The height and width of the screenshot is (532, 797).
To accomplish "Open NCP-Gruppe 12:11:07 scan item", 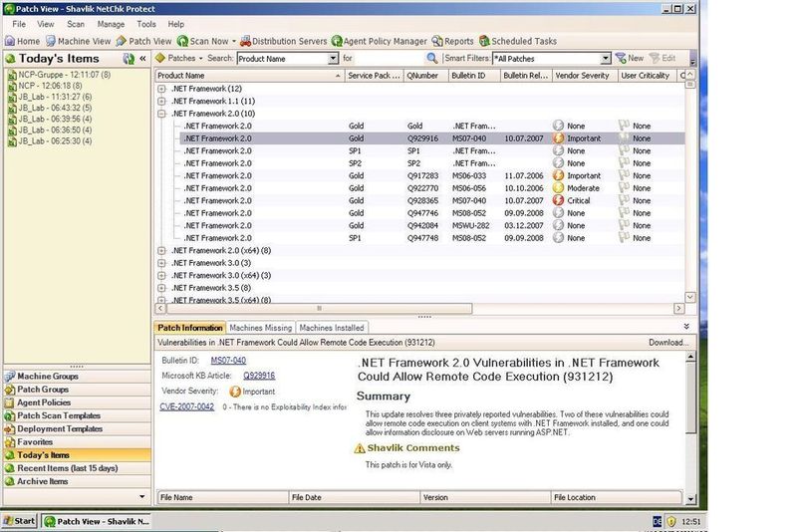I will point(59,75).
